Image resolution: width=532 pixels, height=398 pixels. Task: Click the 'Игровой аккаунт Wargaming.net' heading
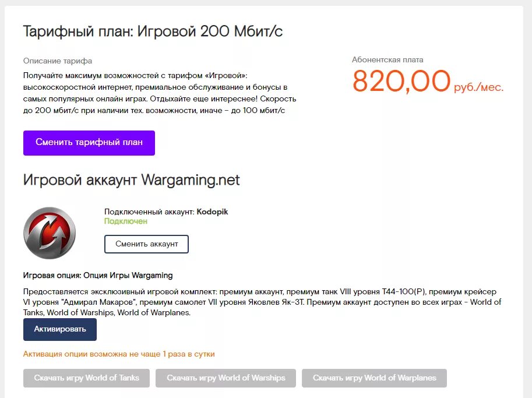(x=131, y=180)
